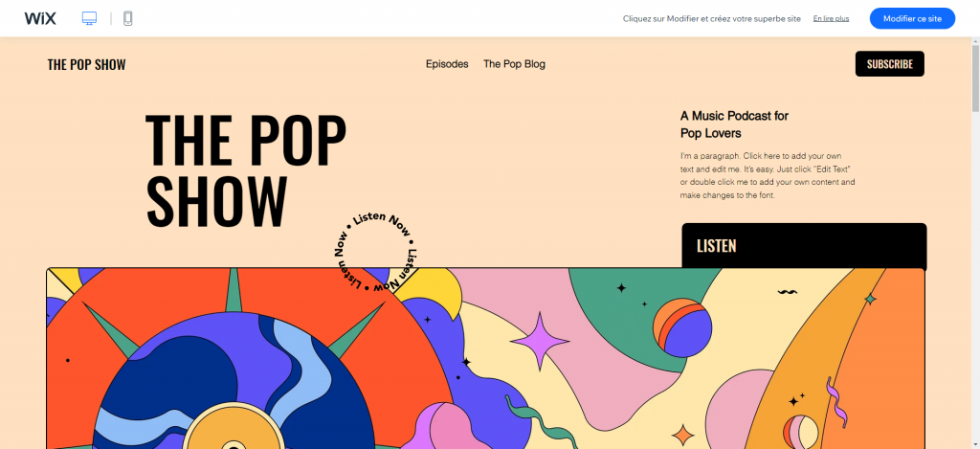
Task: Click the large THE POP SHOW heading
Action: (246, 169)
